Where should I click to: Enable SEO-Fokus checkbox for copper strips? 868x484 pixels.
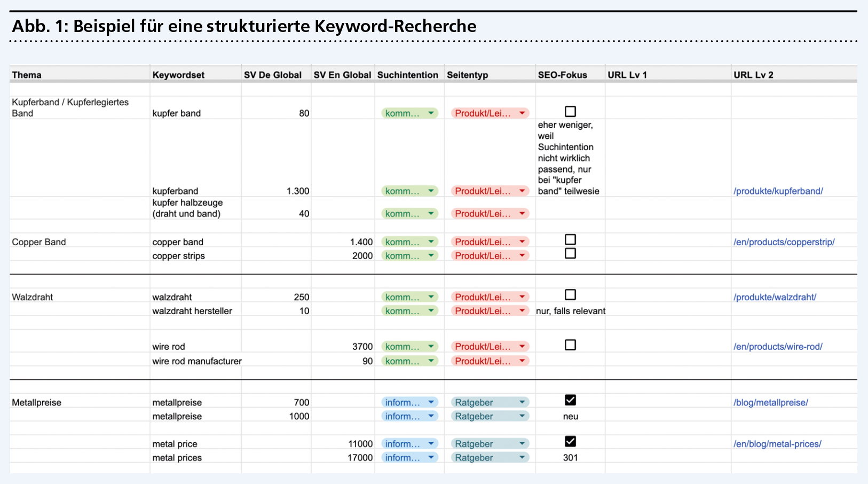click(x=570, y=253)
